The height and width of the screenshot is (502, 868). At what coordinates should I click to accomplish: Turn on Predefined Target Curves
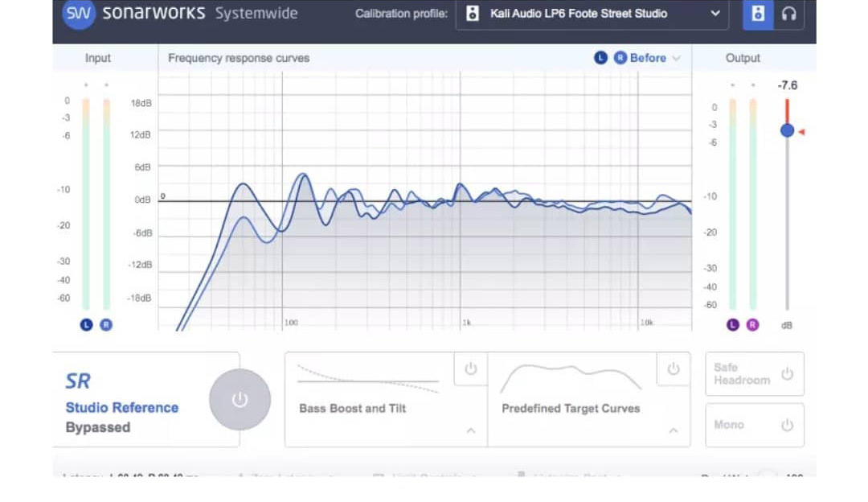674,368
